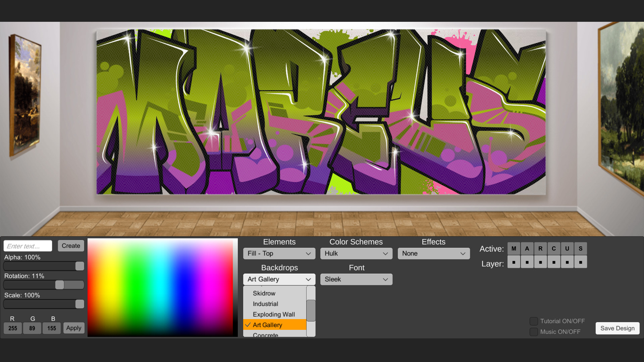Activate the letter S in Active row

pos(581,248)
